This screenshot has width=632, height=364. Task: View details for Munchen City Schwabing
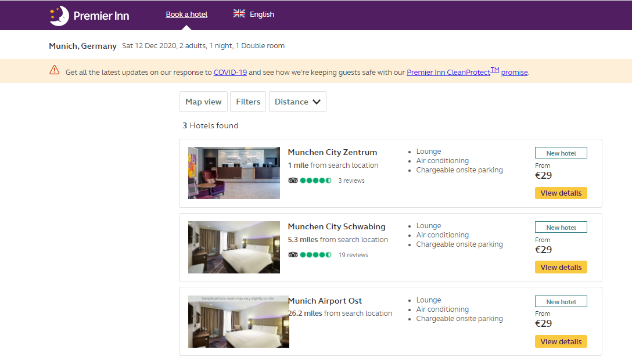[561, 268]
